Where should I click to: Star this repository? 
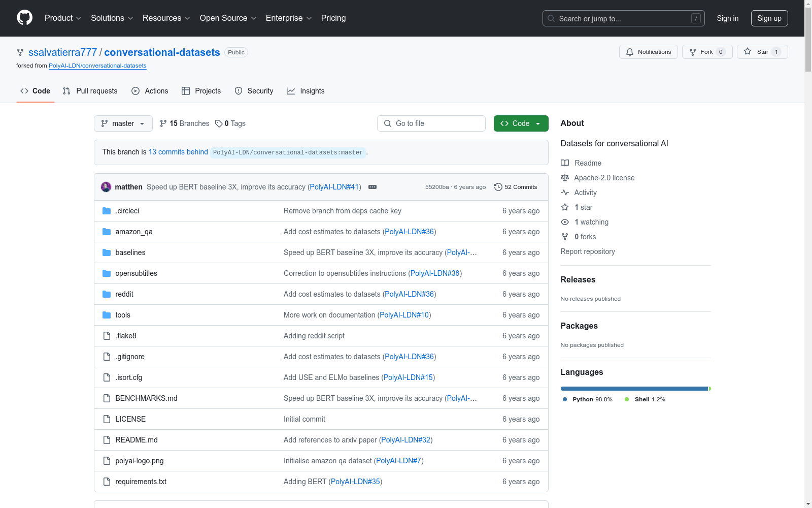(x=762, y=52)
